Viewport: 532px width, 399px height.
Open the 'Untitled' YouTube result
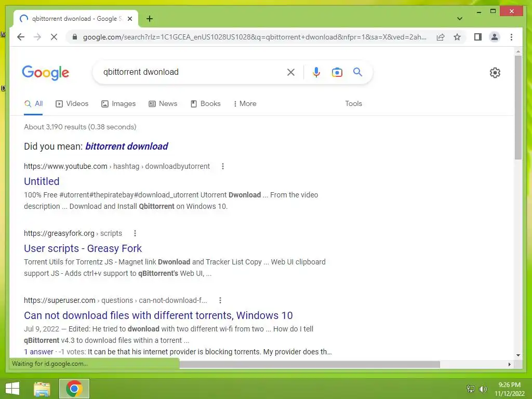point(42,181)
